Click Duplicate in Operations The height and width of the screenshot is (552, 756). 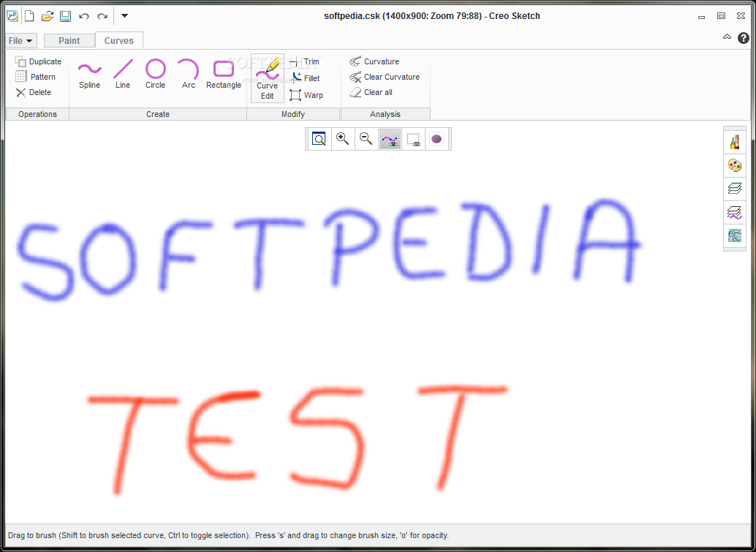(x=38, y=61)
